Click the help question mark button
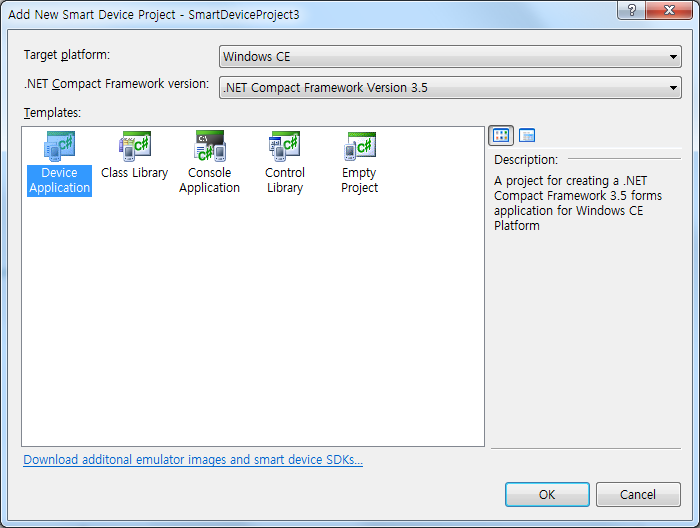 (x=630, y=10)
